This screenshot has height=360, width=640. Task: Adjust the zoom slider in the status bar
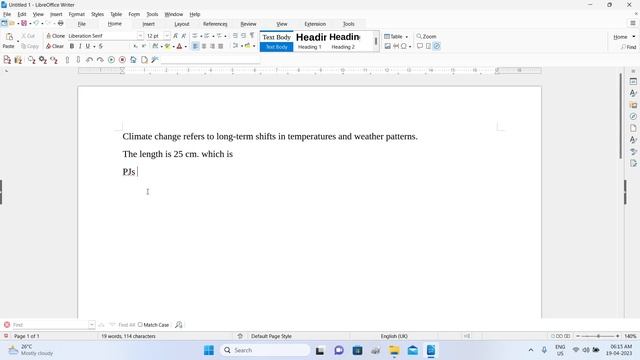point(598,336)
